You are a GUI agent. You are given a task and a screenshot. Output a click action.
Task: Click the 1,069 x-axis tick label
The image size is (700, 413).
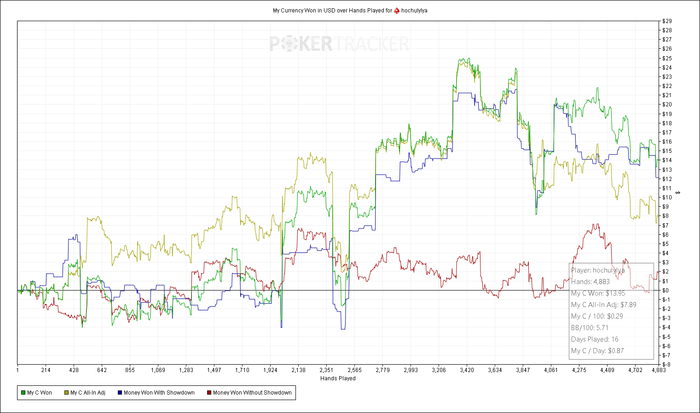pyautogui.click(x=158, y=370)
